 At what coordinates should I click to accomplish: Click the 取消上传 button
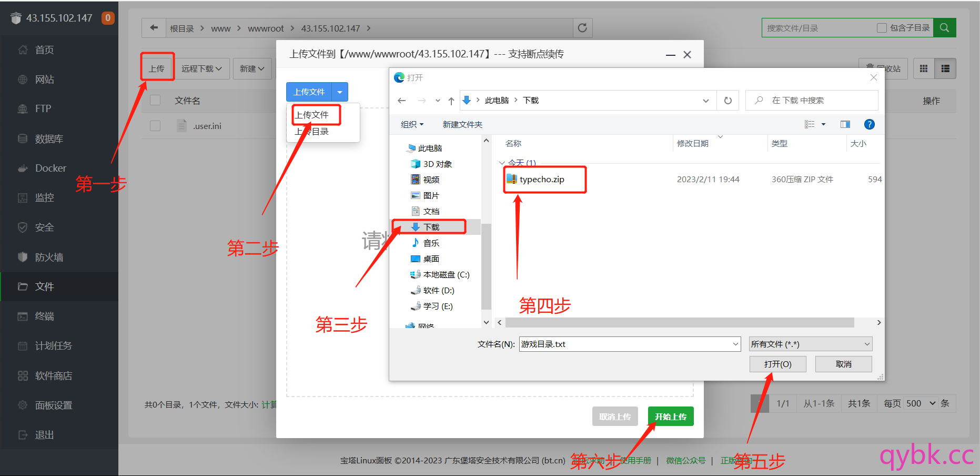(x=615, y=417)
